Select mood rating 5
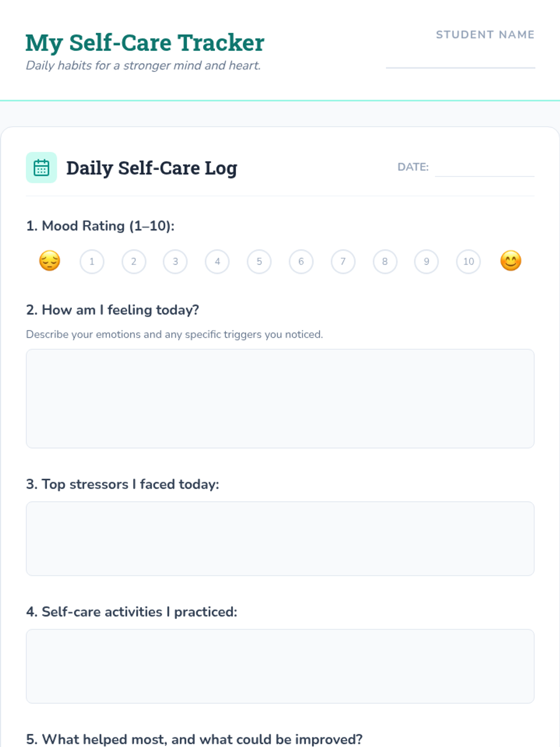This screenshot has width=560, height=747. pyautogui.click(x=259, y=261)
